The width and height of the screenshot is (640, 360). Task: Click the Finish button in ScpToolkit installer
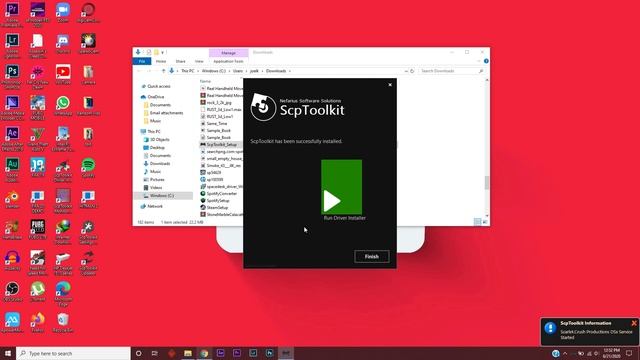371,256
